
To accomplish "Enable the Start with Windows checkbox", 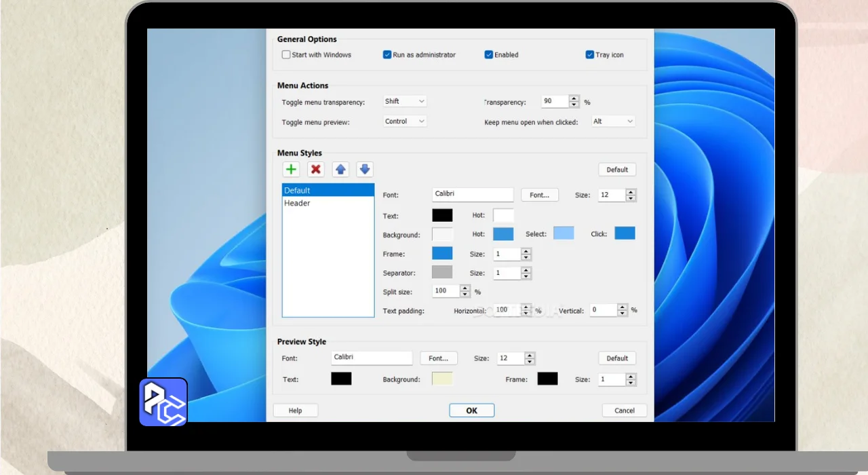I will (x=286, y=55).
